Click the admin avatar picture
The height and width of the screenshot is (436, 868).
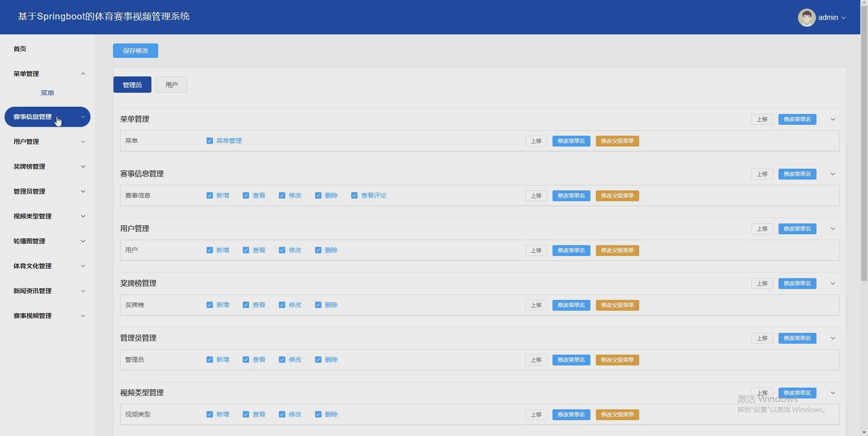807,18
